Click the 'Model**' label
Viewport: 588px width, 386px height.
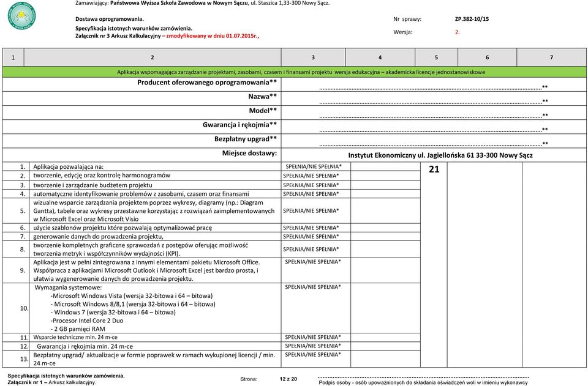pyautogui.click(x=263, y=111)
